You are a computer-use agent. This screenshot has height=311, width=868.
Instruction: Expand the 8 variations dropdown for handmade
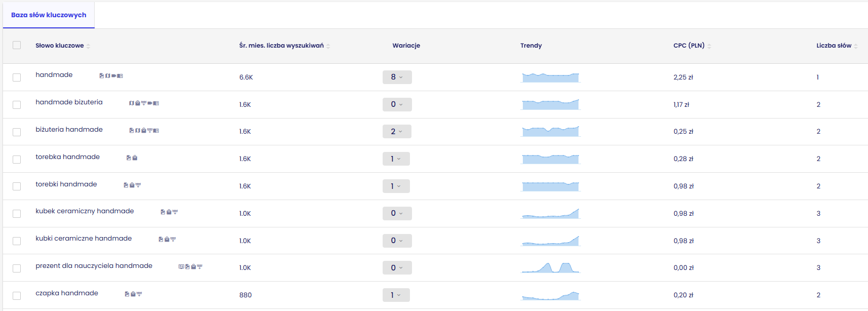[397, 77]
